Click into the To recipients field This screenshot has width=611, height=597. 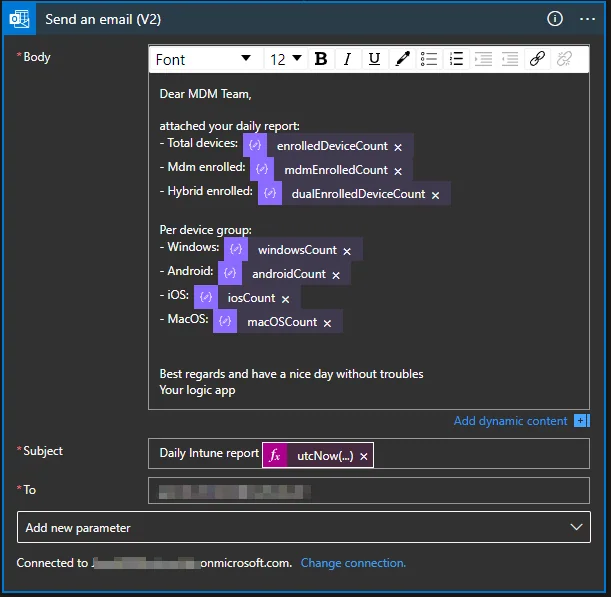tap(369, 491)
